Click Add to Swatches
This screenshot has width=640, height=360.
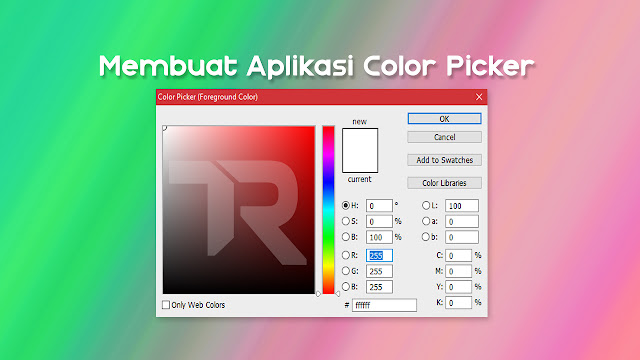coord(444,160)
